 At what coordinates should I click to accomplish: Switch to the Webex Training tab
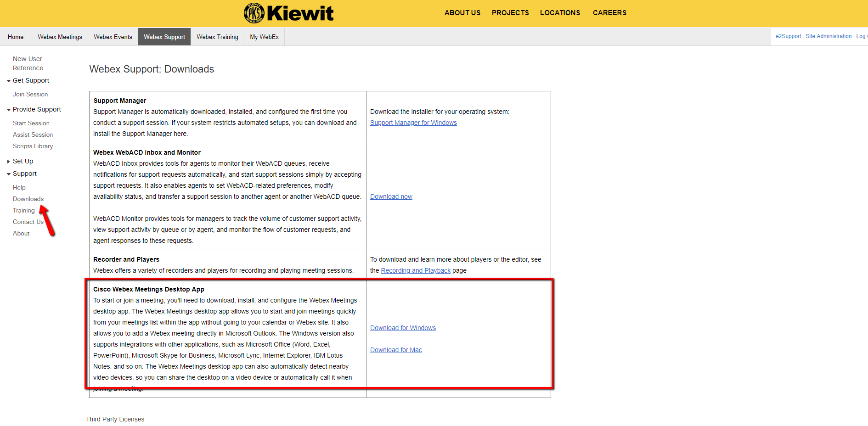[x=217, y=37]
